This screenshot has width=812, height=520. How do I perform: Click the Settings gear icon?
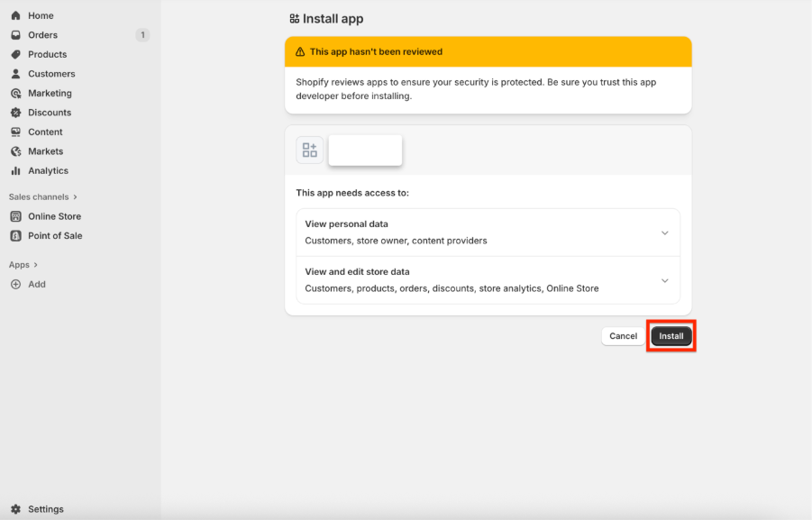[16, 509]
